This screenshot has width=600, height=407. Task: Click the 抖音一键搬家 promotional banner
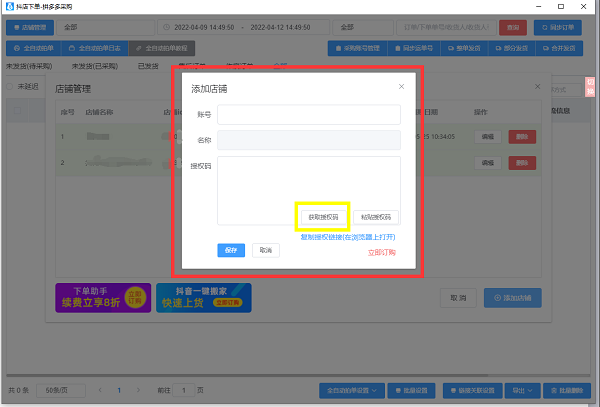tap(204, 298)
